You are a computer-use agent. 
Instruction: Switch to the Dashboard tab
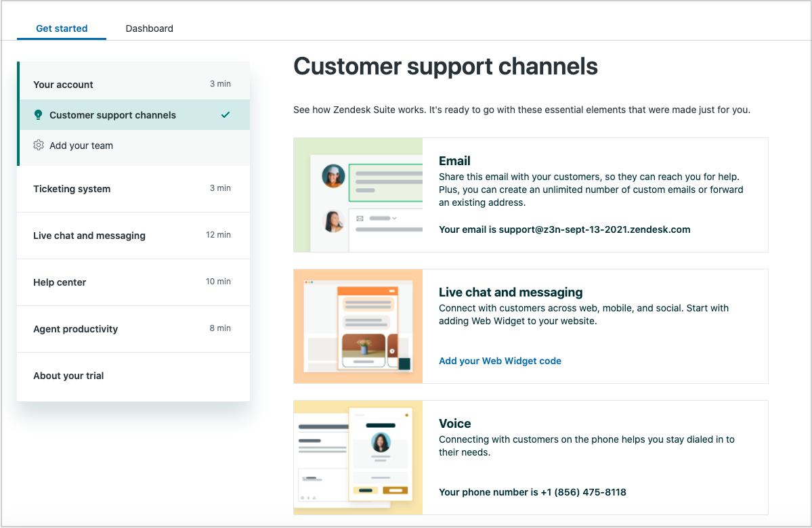[x=149, y=28]
